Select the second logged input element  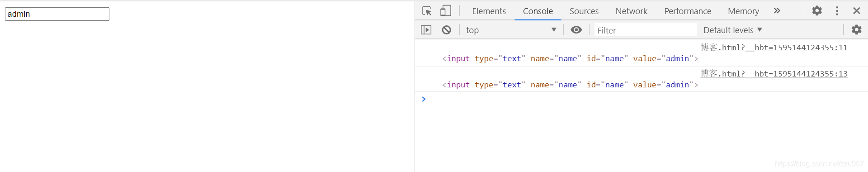570,85
